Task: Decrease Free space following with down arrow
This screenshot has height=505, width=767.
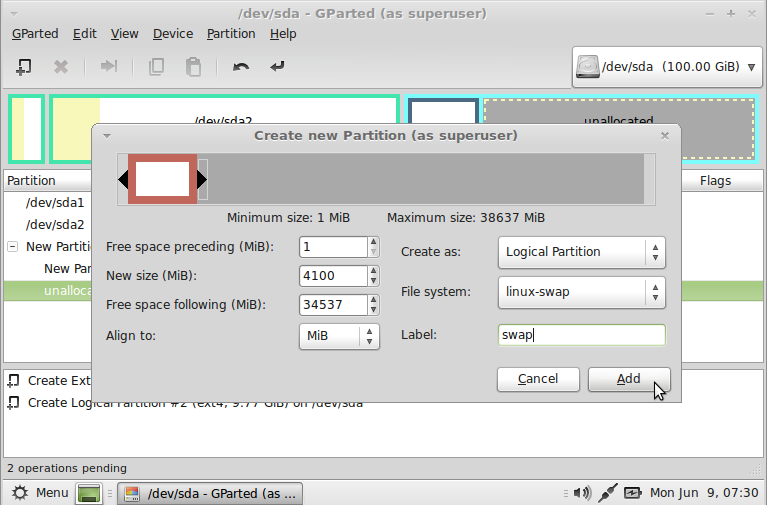Action: (x=373, y=310)
